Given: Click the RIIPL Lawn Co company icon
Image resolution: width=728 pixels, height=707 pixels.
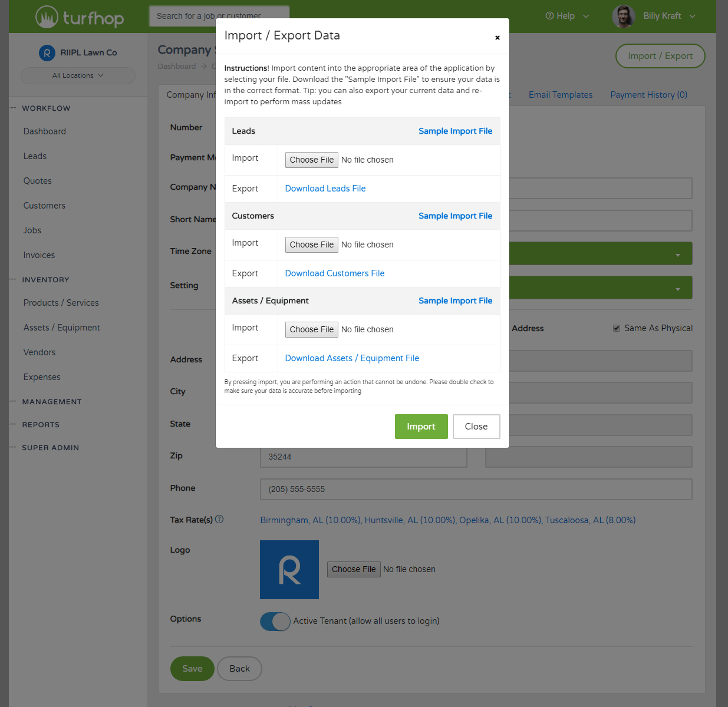Looking at the screenshot, I should coord(47,53).
